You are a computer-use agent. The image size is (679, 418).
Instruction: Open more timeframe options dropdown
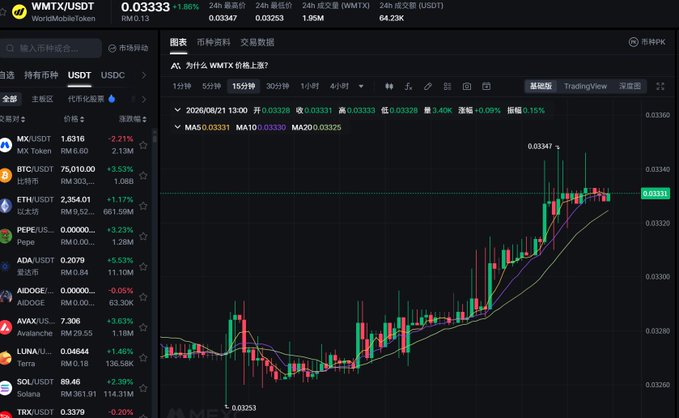tap(361, 86)
